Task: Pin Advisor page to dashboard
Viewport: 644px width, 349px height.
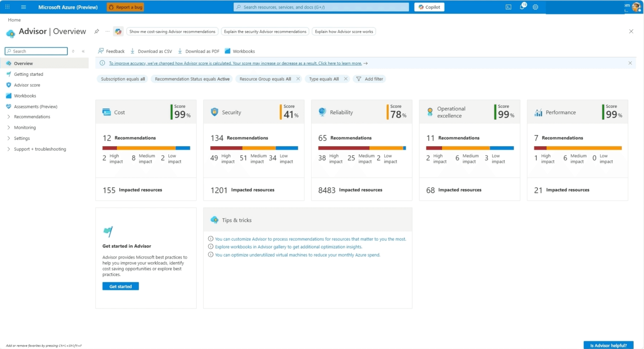Action: [x=97, y=31]
